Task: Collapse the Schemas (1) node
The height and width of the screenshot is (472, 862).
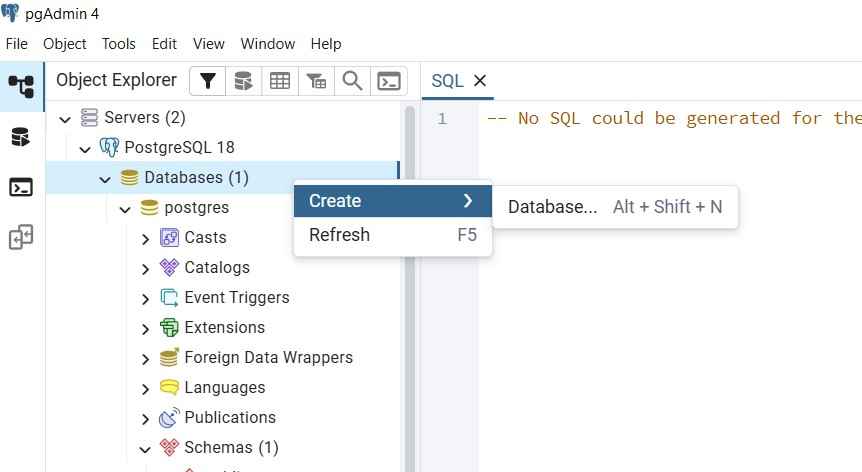Action: click(145, 449)
